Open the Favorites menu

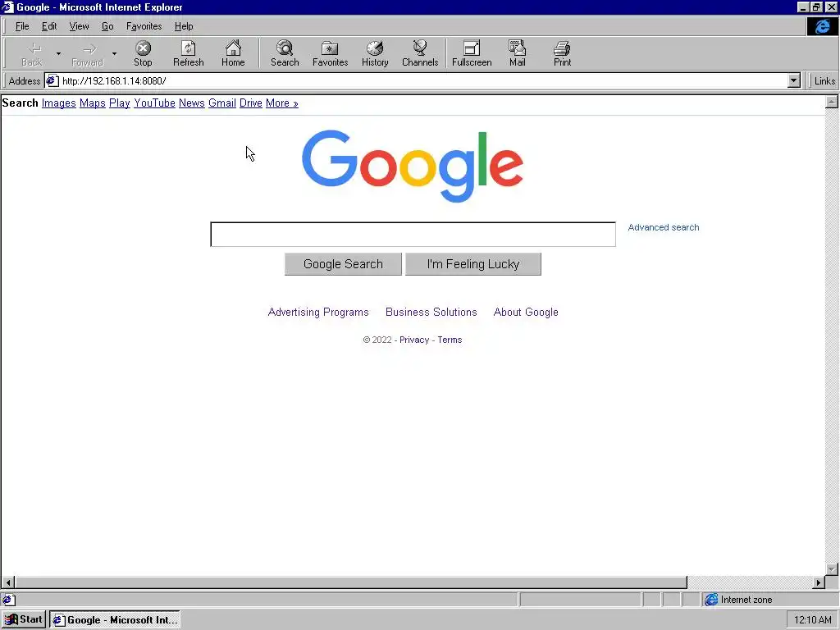pyautogui.click(x=144, y=26)
